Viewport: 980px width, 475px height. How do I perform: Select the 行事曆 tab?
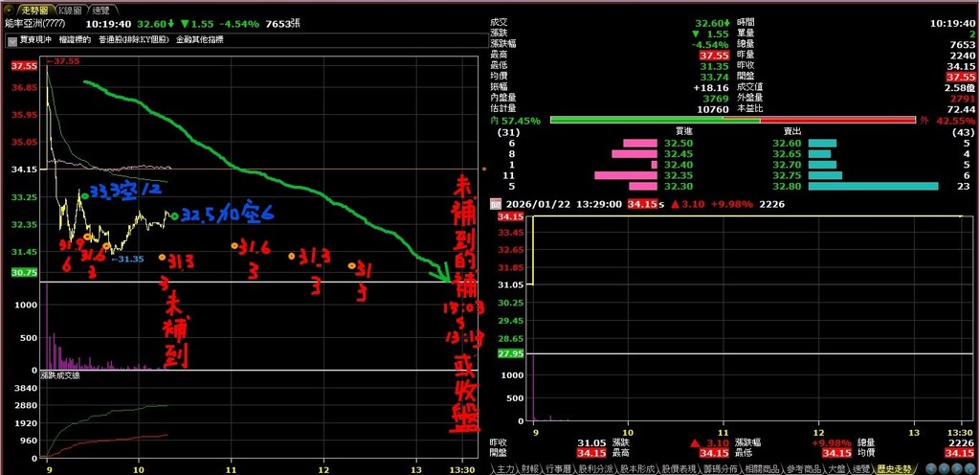click(x=558, y=469)
